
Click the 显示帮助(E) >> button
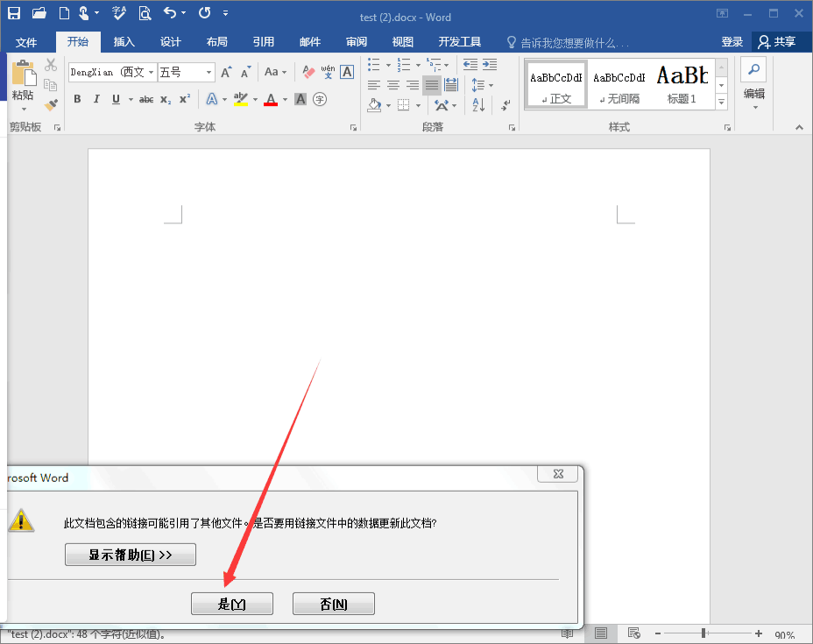tap(131, 555)
